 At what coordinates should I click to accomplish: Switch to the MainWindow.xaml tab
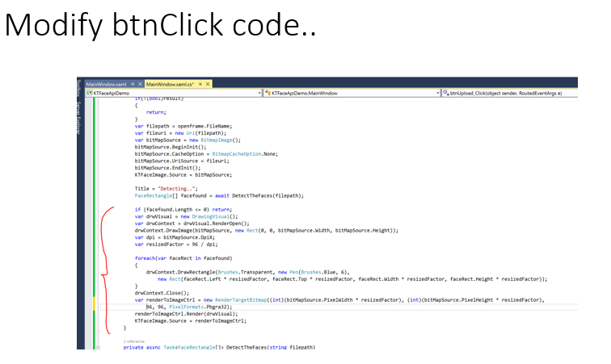point(105,84)
